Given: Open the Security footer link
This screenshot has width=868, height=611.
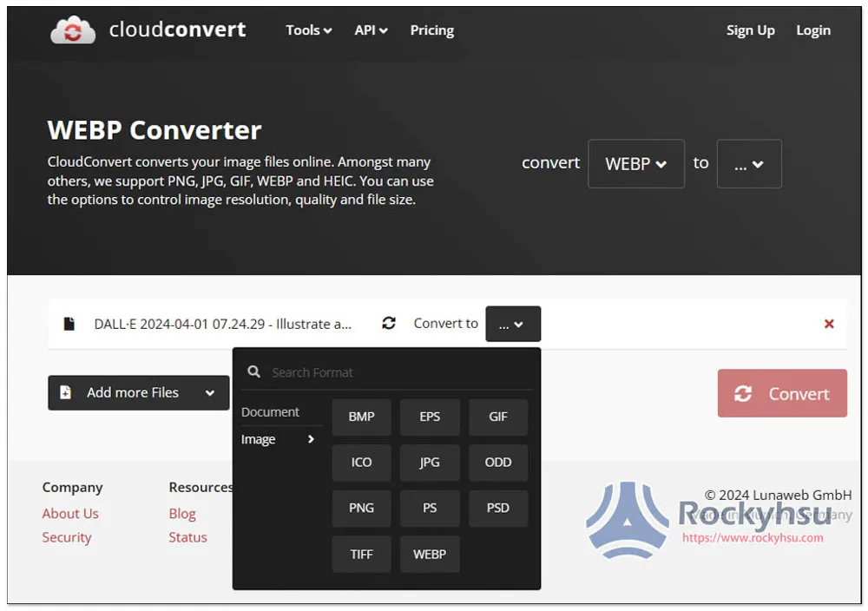Looking at the screenshot, I should tap(67, 537).
